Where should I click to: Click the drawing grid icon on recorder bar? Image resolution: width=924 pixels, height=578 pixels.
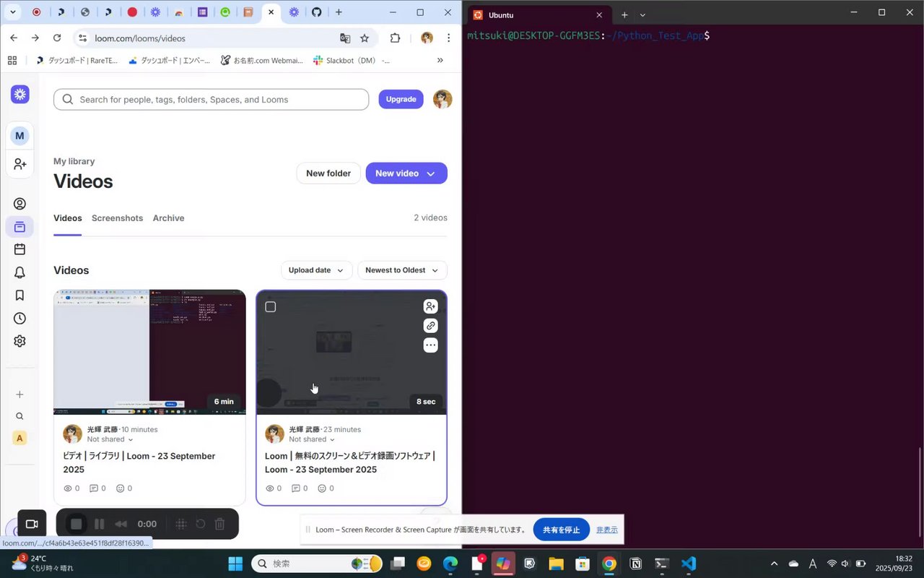181,524
